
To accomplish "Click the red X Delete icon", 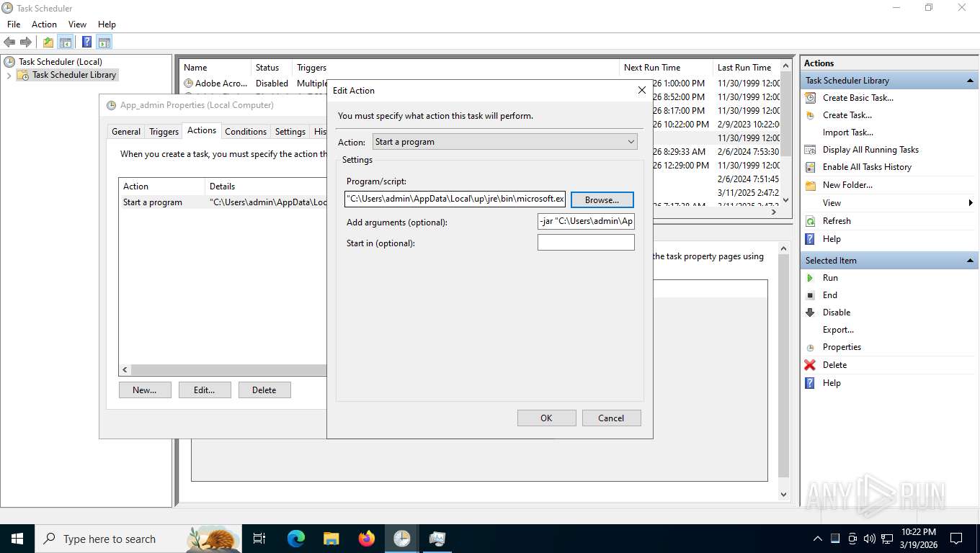I will coord(811,365).
